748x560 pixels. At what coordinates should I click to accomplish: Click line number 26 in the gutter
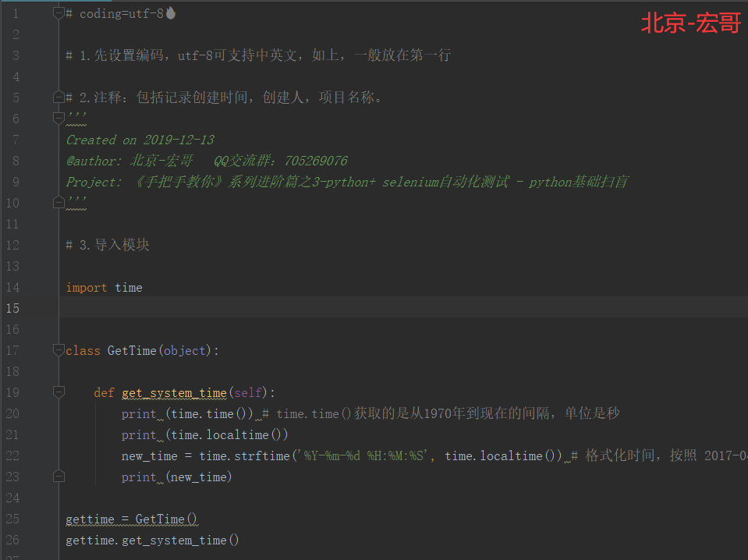point(12,540)
